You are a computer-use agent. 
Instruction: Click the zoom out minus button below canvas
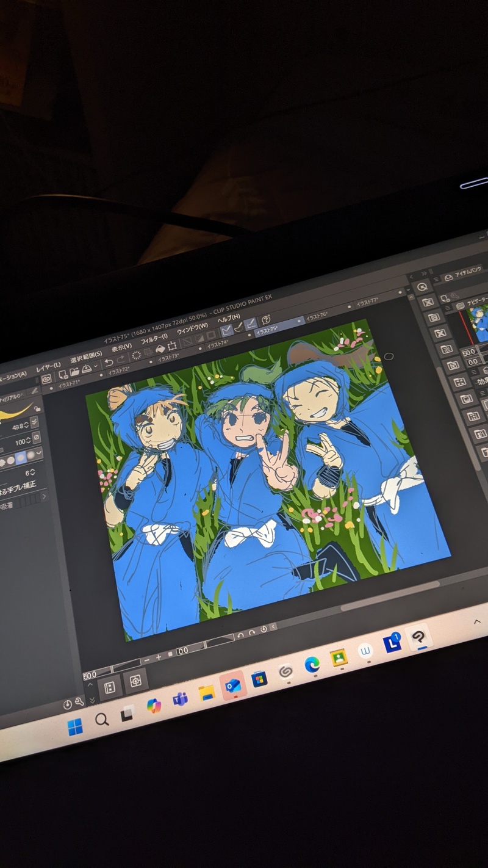[x=146, y=660]
